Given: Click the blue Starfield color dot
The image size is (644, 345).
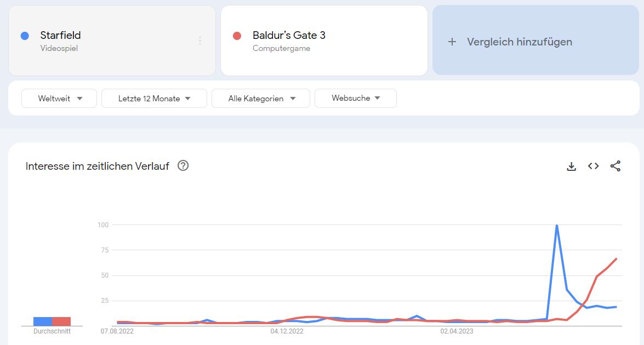Looking at the screenshot, I should (x=24, y=36).
